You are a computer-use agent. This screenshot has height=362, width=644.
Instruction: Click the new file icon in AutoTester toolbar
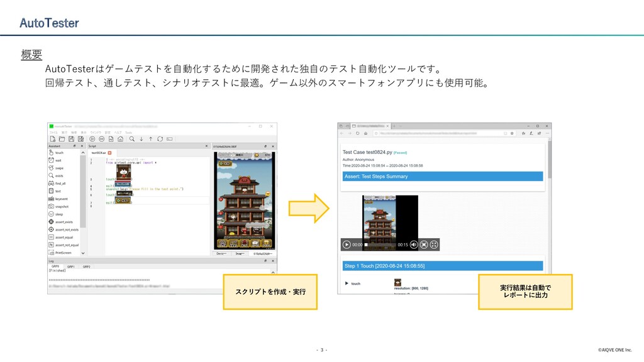click(53, 139)
